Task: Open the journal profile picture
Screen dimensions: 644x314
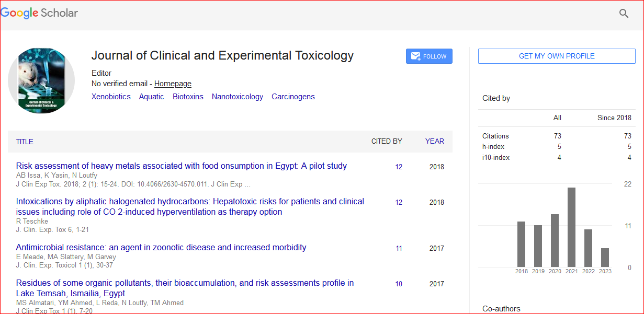Action: click(41, 80)
